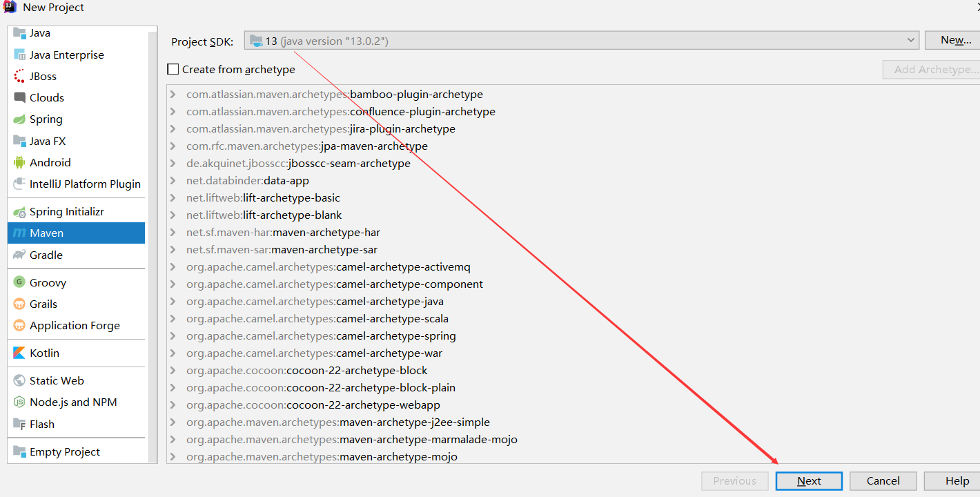Select Java in project type list

pyautogui.click(x=76, y=33)
